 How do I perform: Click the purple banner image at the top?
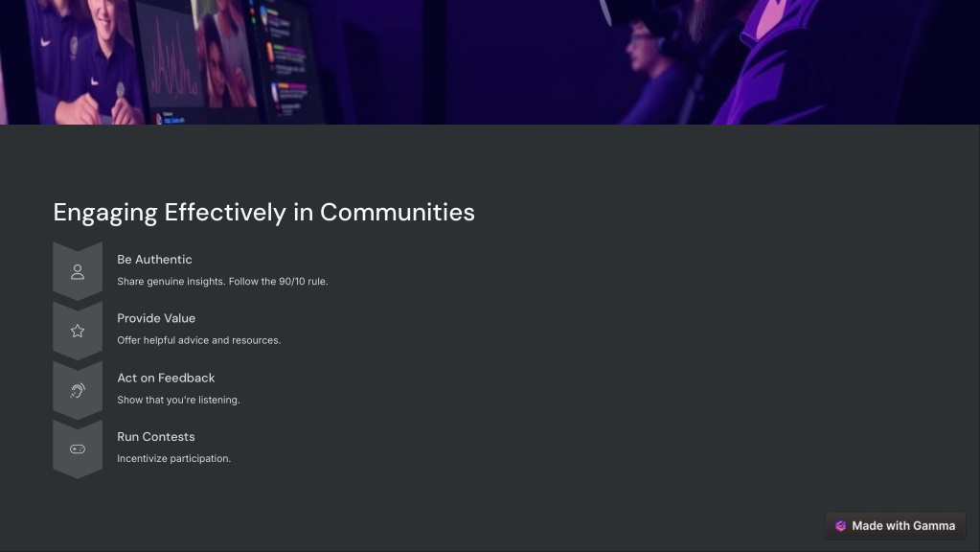490,62
